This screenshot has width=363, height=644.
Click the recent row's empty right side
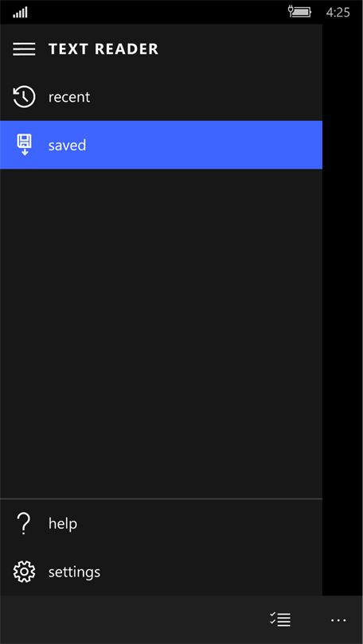[x=206, y=97]
